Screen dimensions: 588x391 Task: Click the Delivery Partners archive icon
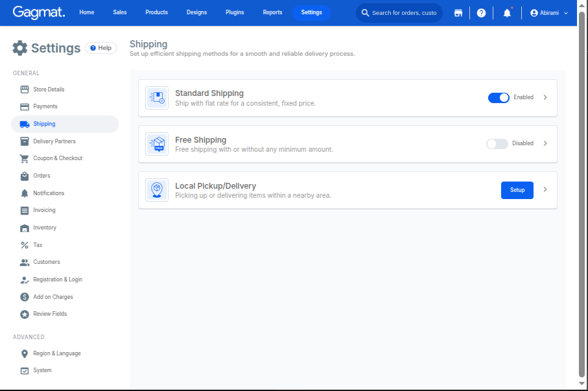pos(25,141)
